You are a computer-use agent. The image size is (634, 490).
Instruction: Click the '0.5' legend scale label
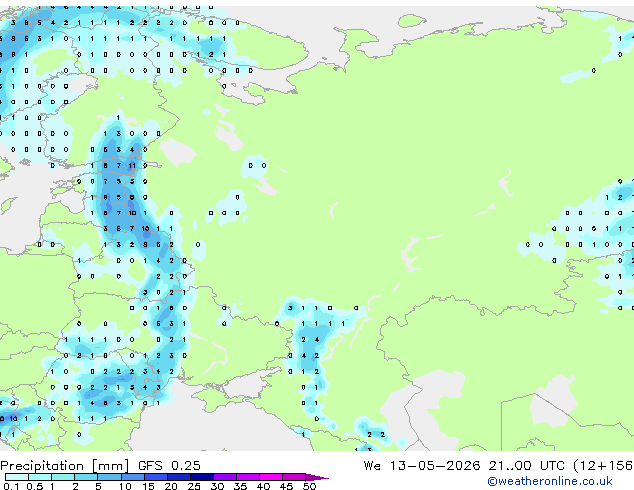pos(34,486)
